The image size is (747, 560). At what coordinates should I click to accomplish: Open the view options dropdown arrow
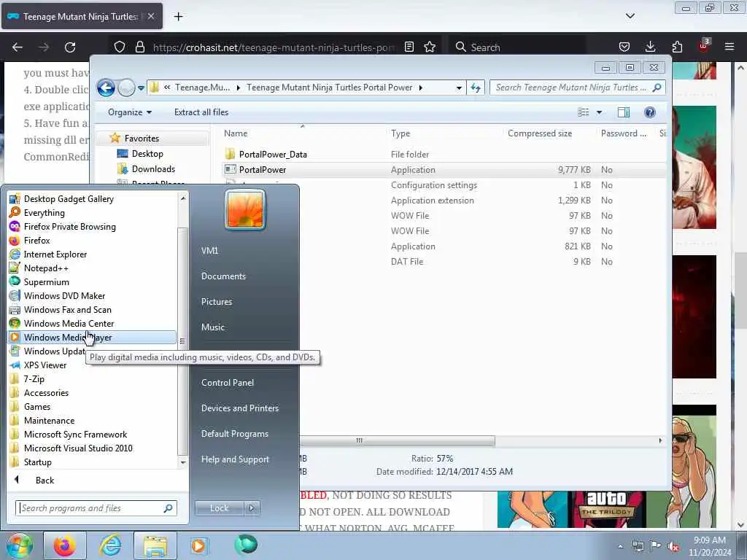coord(600,112)
